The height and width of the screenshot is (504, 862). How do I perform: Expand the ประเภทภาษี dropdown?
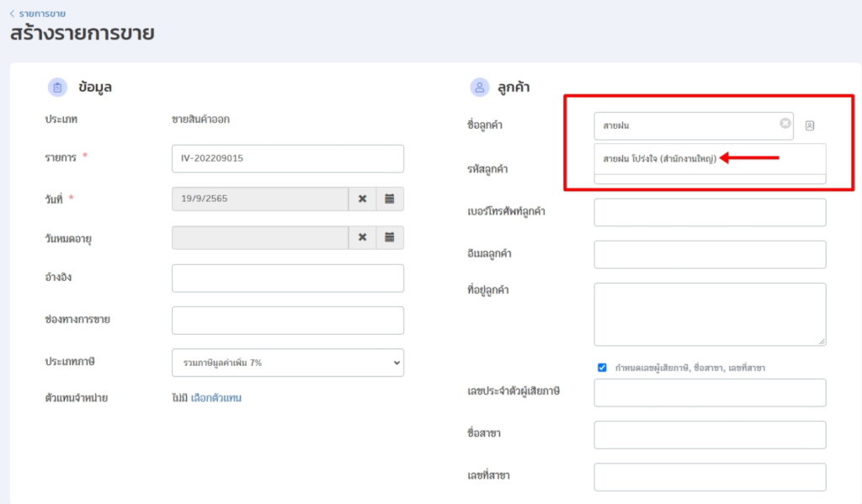click(287, 362)
